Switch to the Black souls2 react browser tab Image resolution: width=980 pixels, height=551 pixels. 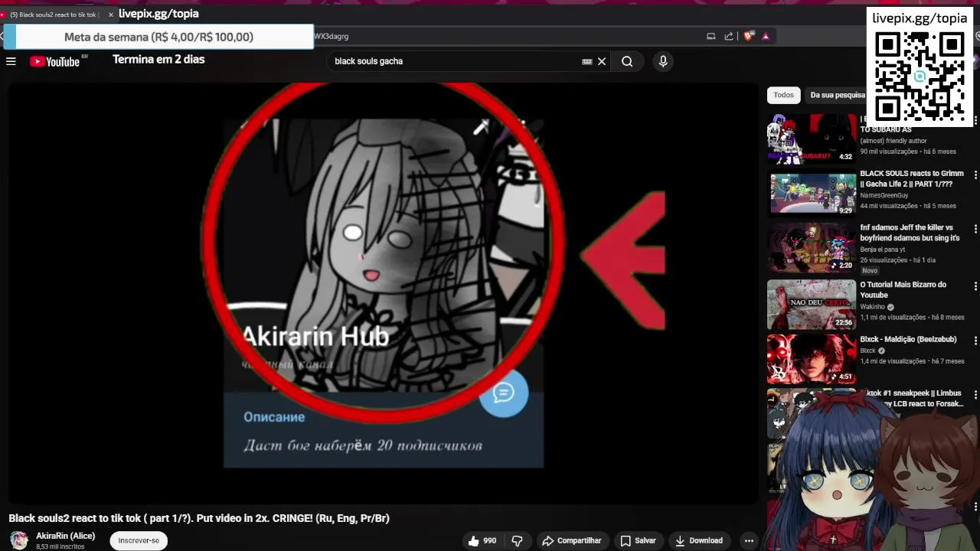pyautogui.click(x=54, y=15)
